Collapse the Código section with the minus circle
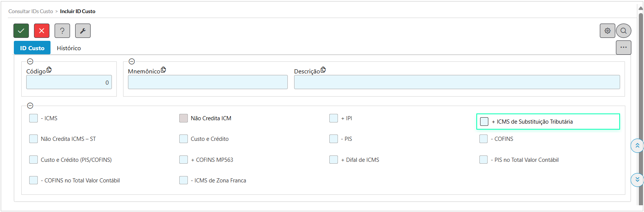The width and height of the screenshot is (644, 212). pos(30,61)
